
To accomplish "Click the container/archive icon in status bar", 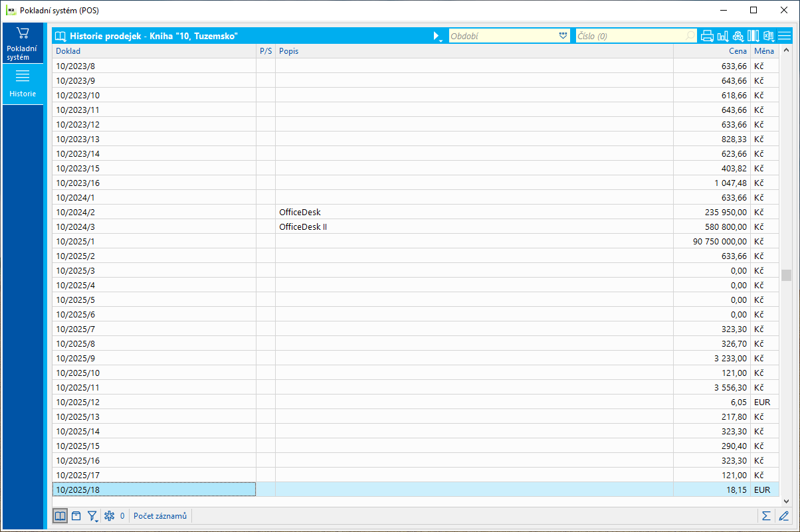I will pos(76,515).
